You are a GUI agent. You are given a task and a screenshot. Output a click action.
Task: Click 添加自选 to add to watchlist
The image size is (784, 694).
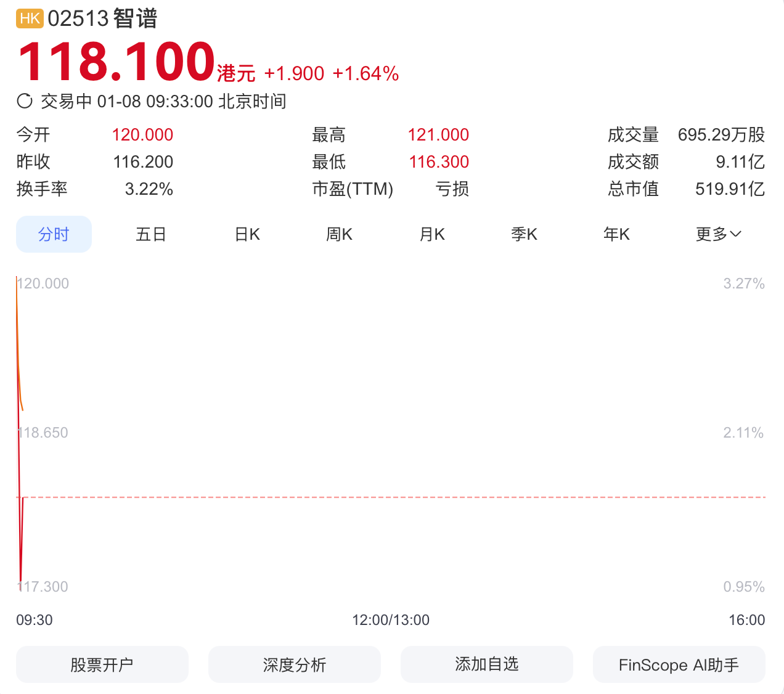(486, 664)
